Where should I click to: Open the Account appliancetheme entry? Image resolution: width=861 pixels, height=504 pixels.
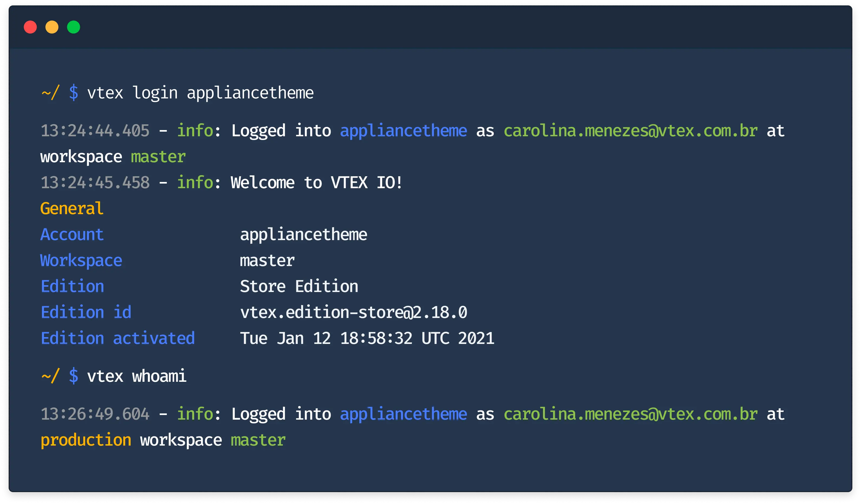72,234
